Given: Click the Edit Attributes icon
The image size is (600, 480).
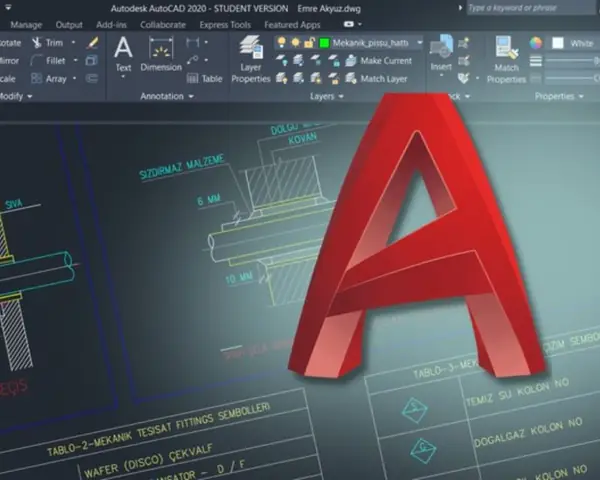Looking at the screenshot, I should (464, 78).
